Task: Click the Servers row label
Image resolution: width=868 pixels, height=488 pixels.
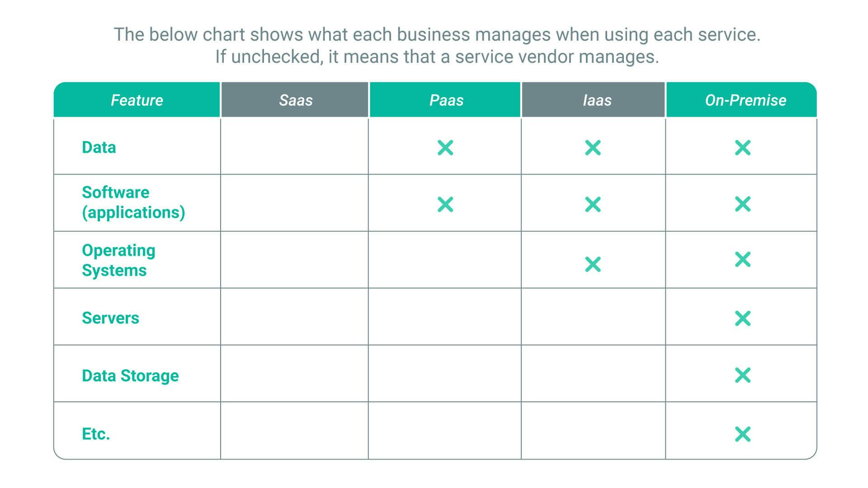Action: coord(110,318)
